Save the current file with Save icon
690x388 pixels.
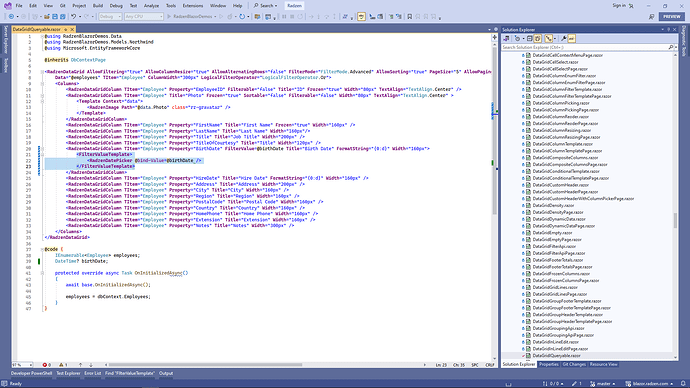click(x=55, y=17)
